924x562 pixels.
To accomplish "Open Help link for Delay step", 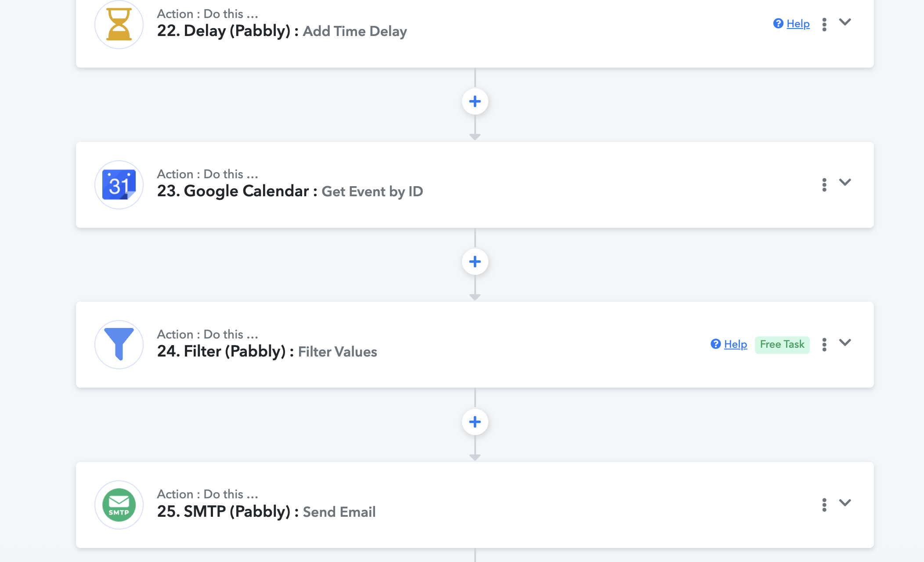I will coord(798,24).
